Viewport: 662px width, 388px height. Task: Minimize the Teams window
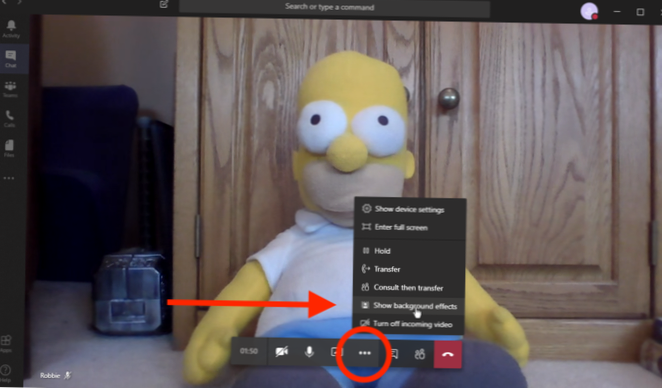617,11
